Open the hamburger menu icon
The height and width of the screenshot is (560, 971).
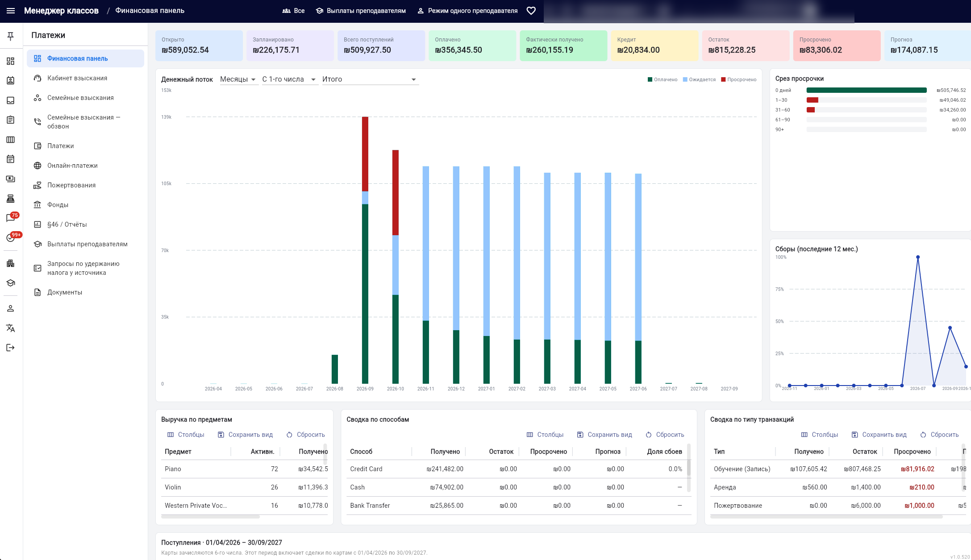pos(11,11)
